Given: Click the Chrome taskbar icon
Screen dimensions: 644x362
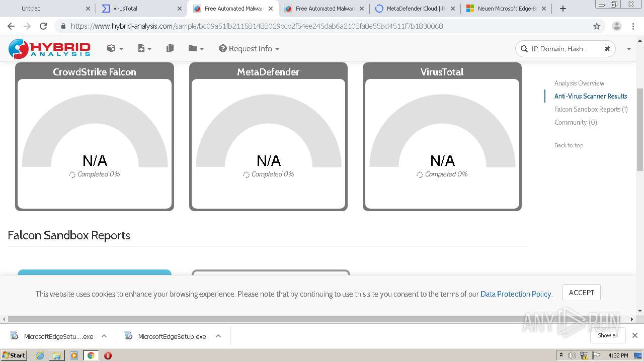Looking at the screenshot, I should point(91,355).
